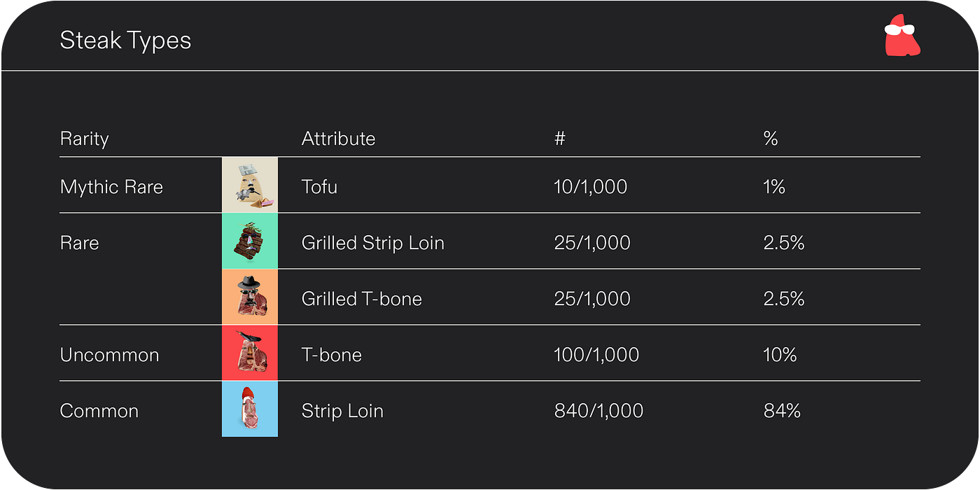Click the 1% percentage for Tofu
The height and width of the screenshot is (490, 980).
[x=774, y=187]
